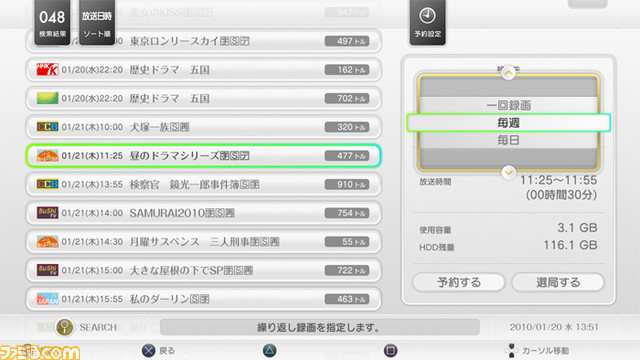Click the 予約する button

(459, 282)
